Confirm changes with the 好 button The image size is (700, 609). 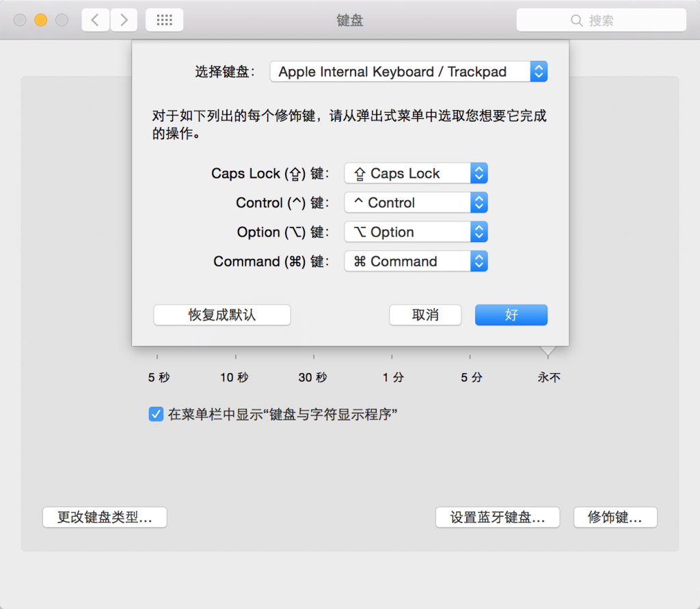click(x=511, y=314)
